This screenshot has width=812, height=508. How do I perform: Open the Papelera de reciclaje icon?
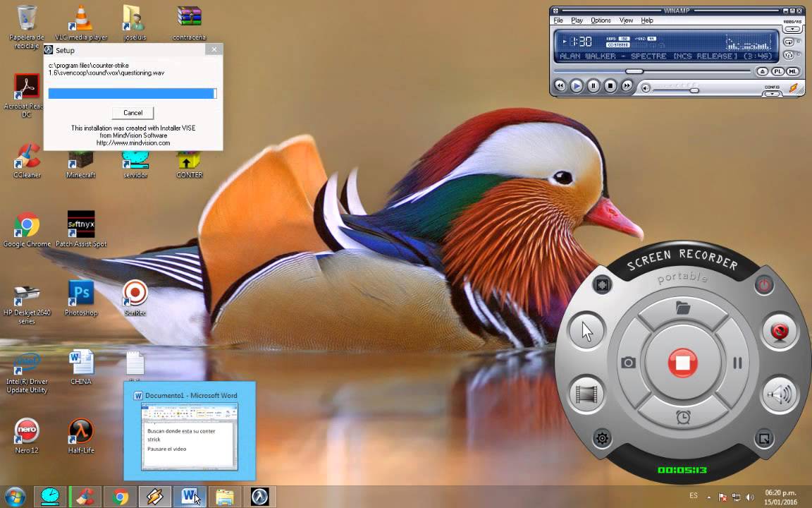coord(26,27)
